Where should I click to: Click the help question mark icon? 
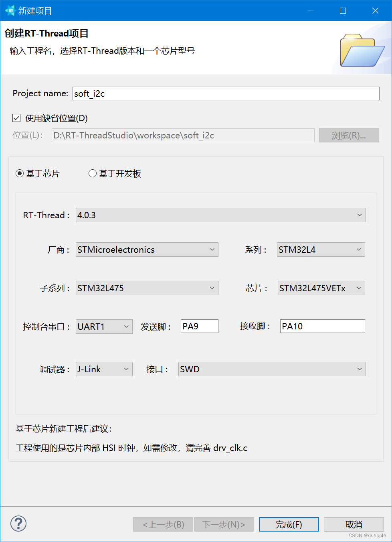coord(18,524)
